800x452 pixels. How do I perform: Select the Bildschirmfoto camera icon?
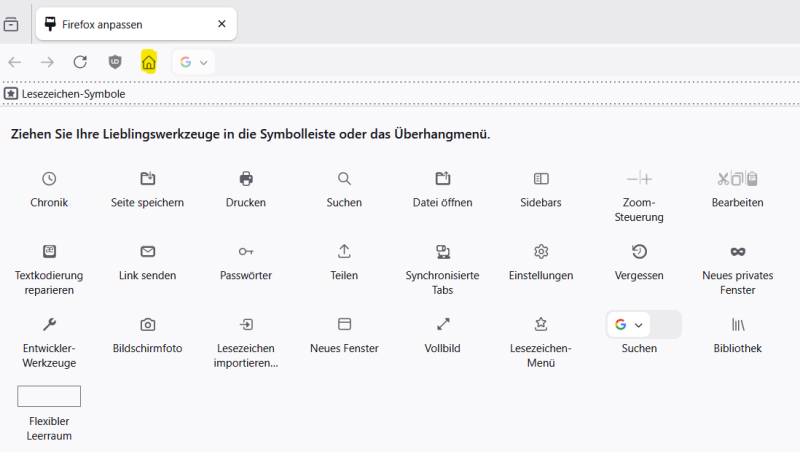(x=147, y=324)
